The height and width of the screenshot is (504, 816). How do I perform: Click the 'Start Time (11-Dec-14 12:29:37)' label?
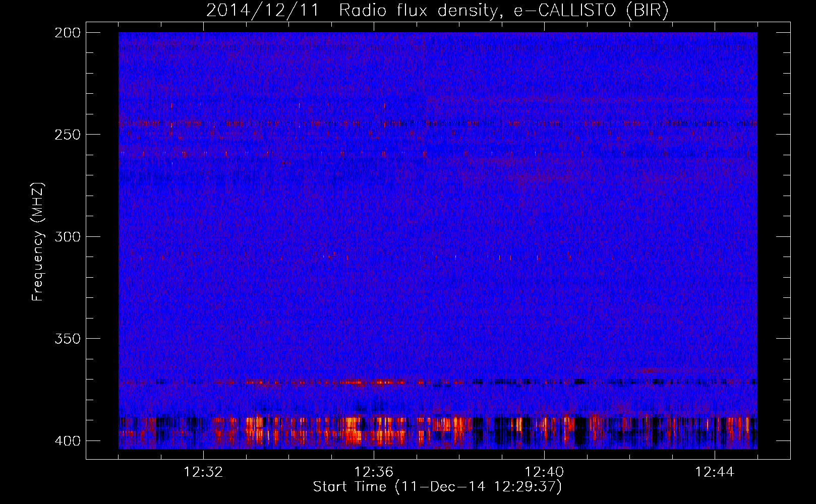click(437, 487)
